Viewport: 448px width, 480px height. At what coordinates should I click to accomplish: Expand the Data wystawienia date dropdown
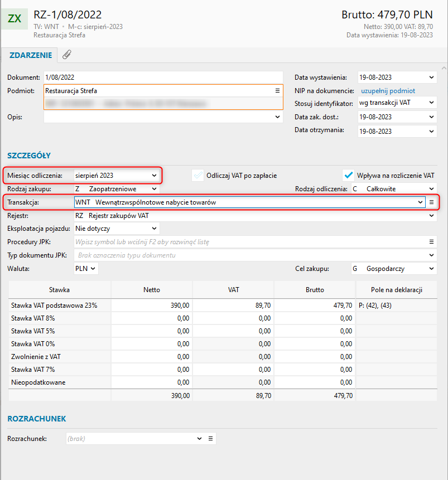(431, 77)
